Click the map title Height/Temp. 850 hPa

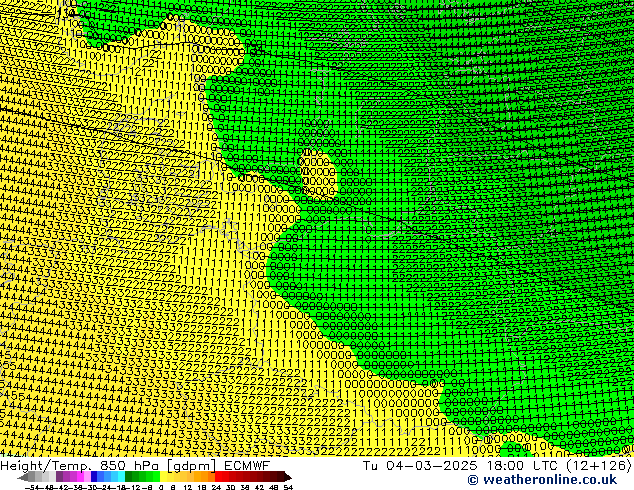click(79, 466)
